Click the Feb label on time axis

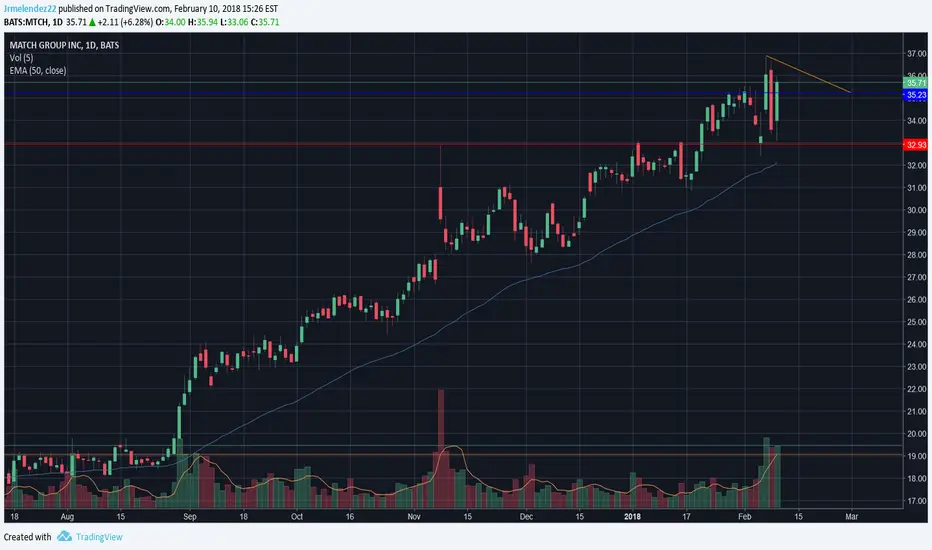click(x=744, y=517)
